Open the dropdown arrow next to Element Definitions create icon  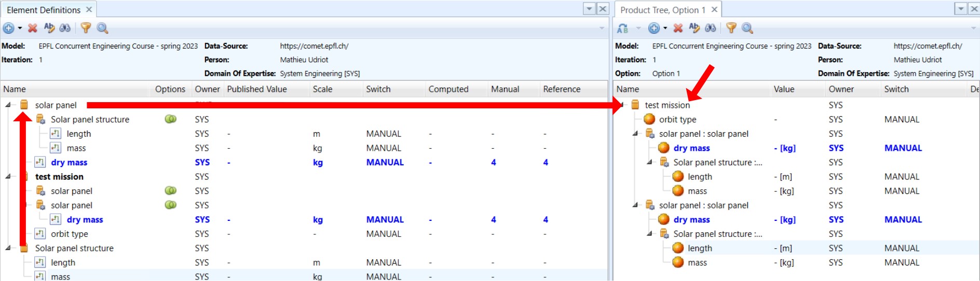(x=20, y=28)
